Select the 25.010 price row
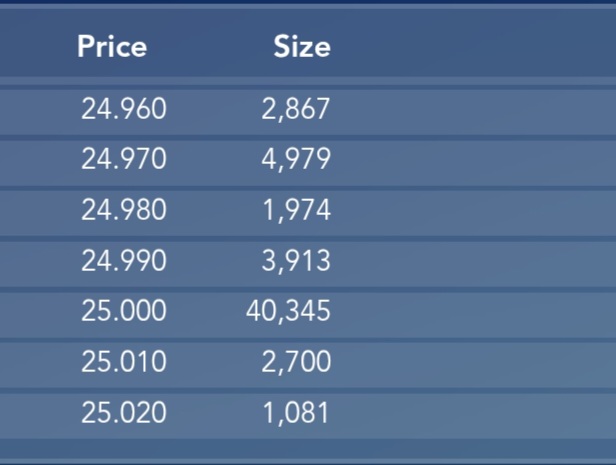The image size is (616, 465). point(308,362)
